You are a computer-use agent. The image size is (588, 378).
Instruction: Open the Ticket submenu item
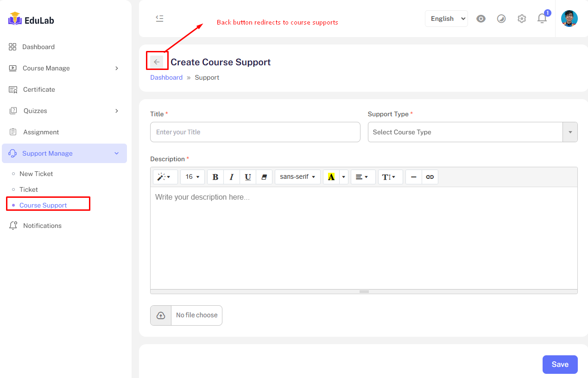[29, 189]
